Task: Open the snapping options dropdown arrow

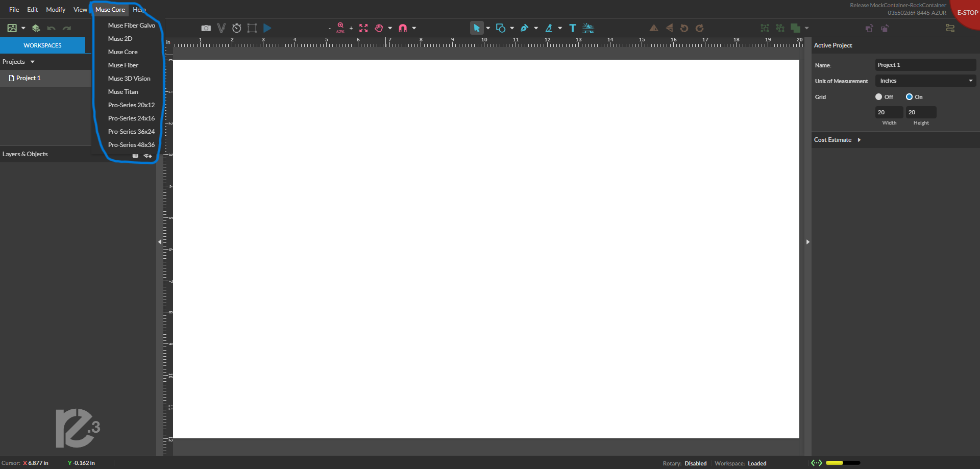Action: [414, 28]
